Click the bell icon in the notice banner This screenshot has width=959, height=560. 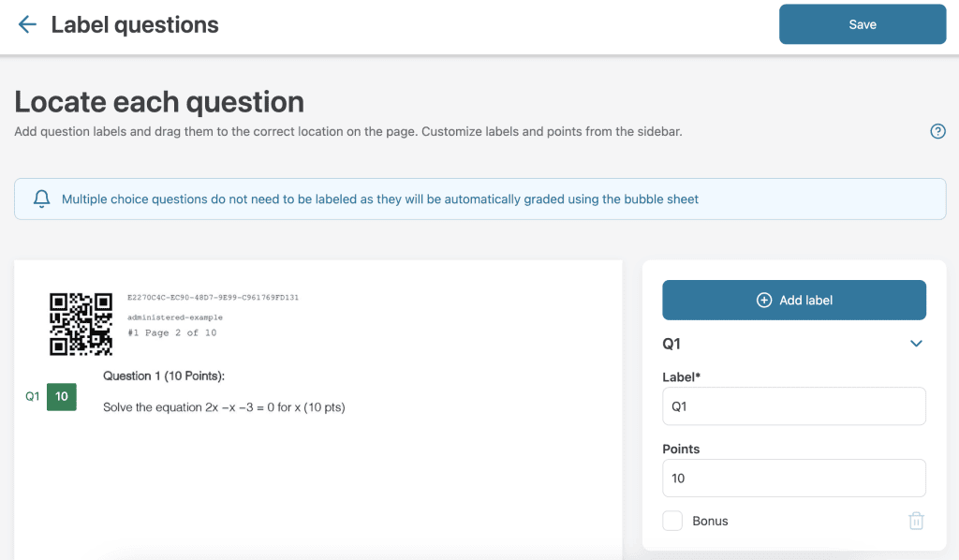tap(41, 199)
